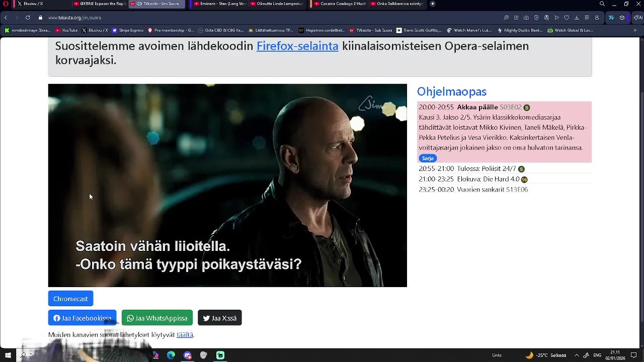Share with Jaa WhatsAppissa button
644x362 pixels.
(x=157, y=318)
